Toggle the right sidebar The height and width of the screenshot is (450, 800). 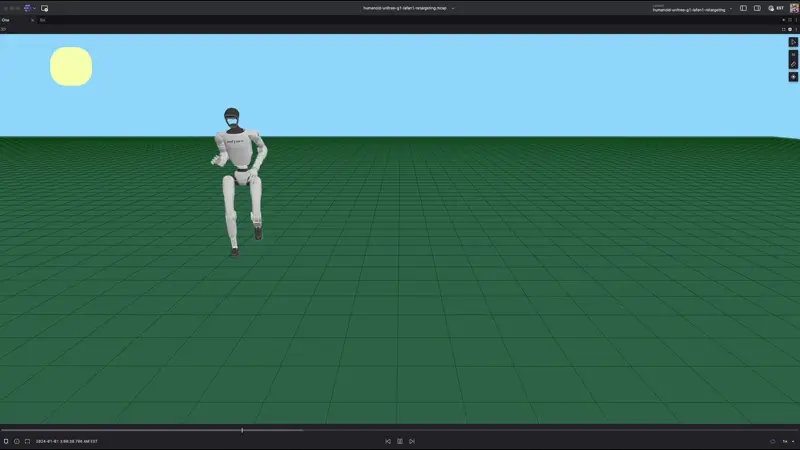tap(756, 8)
